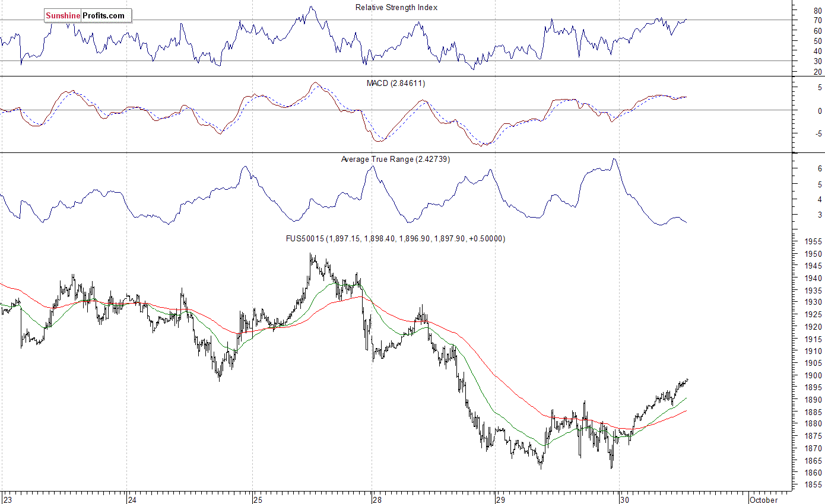The height and width of the screenshot is (504, 825).
Task: Click the RSI 80 axis value
Action: click(817, 10)
